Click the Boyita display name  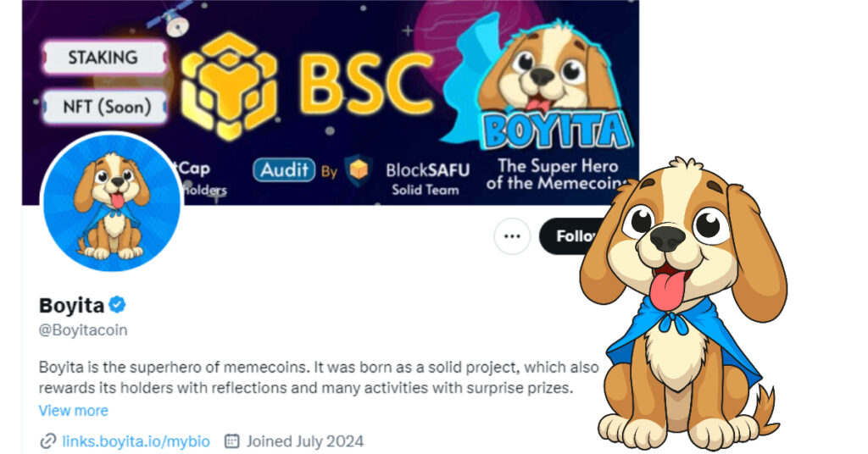click(71, 305)
